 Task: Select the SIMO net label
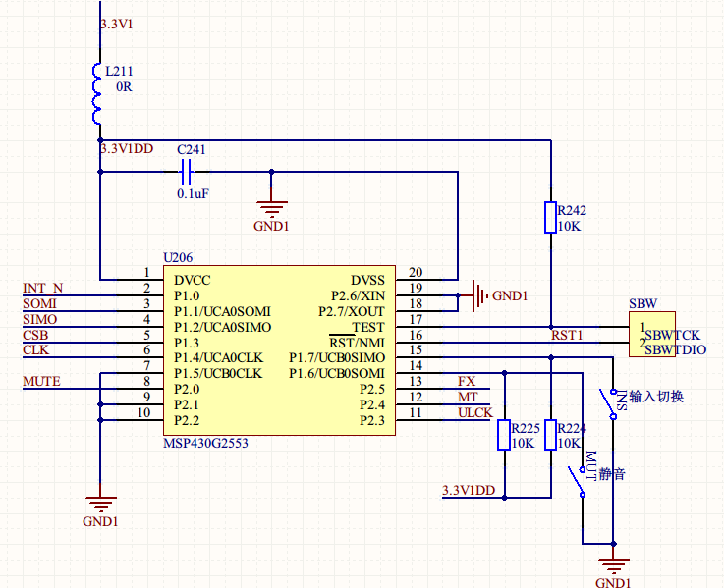39,319
